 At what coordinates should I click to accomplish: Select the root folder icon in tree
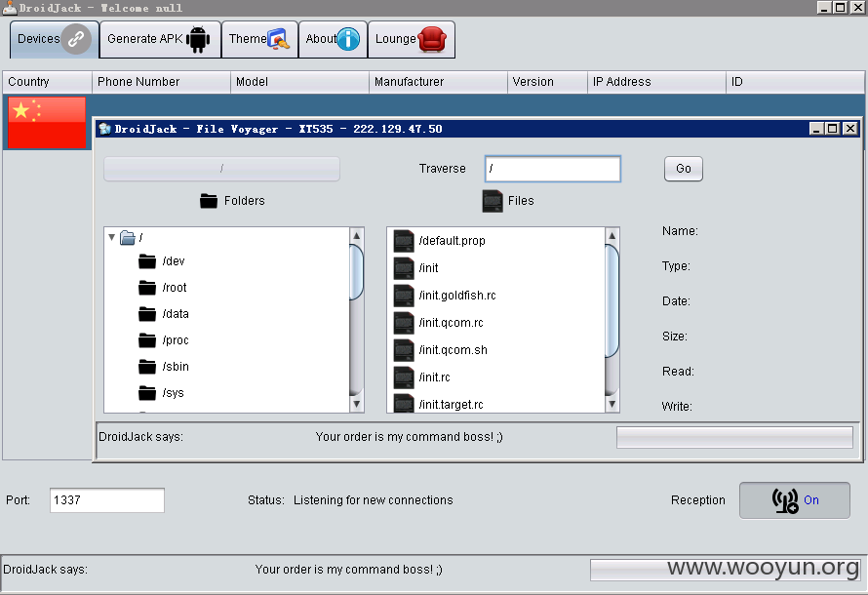(128, 237)
